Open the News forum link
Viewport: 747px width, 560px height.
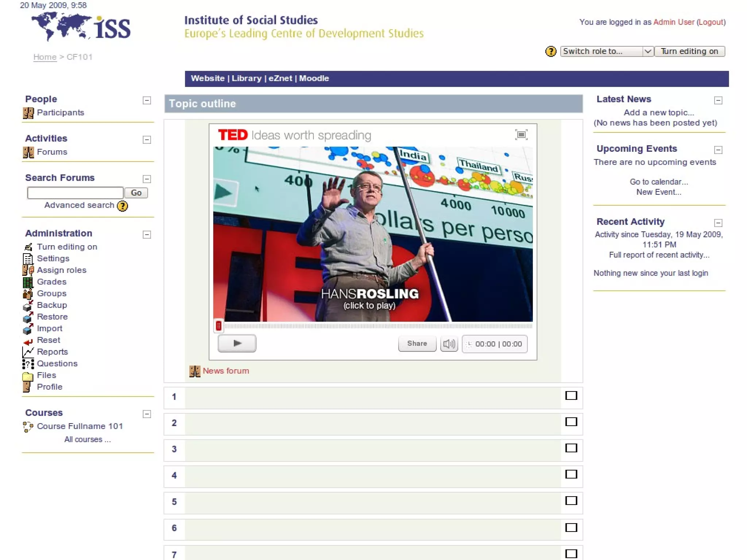click(226, 371)
